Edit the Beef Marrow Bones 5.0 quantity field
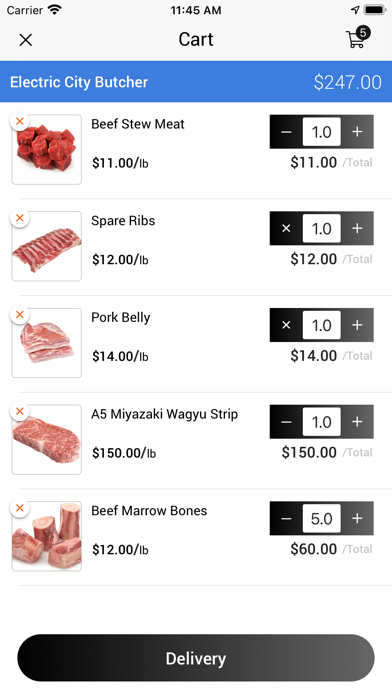Image resolution: width=392 pixels, height=696 pixels. pyautogui.click(x=322, y=518)
